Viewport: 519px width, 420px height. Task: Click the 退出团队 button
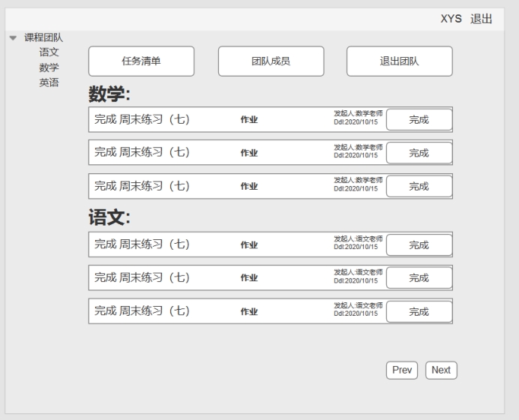click(400, 61)
